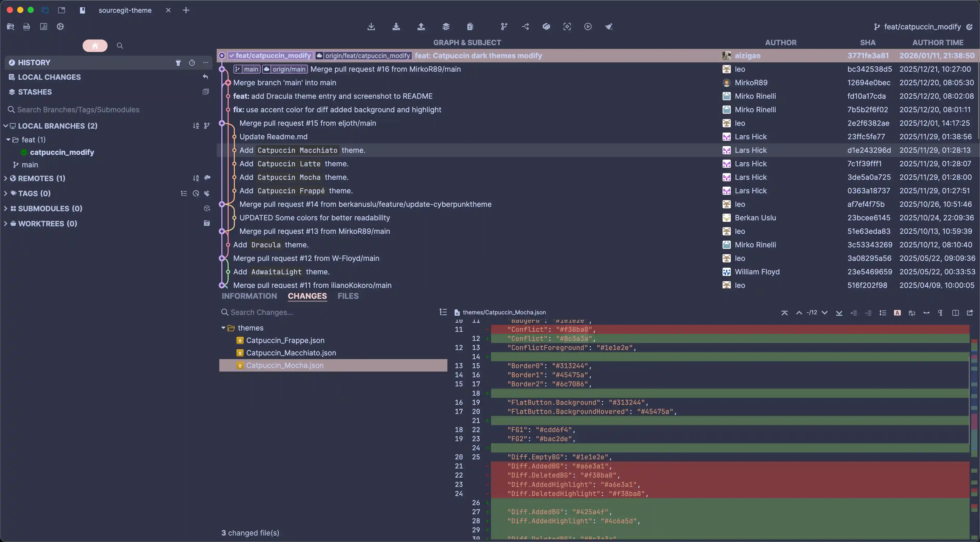Open the Stash changes toolbar icon
Image resolution: width=980 pixels, height=542 pixels.
coord(446,27)
